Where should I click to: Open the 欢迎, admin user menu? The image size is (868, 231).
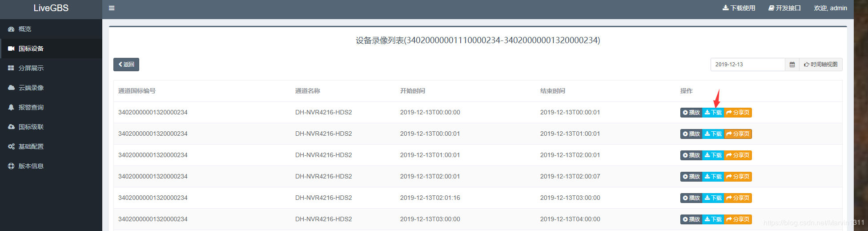tap(831, 8)
